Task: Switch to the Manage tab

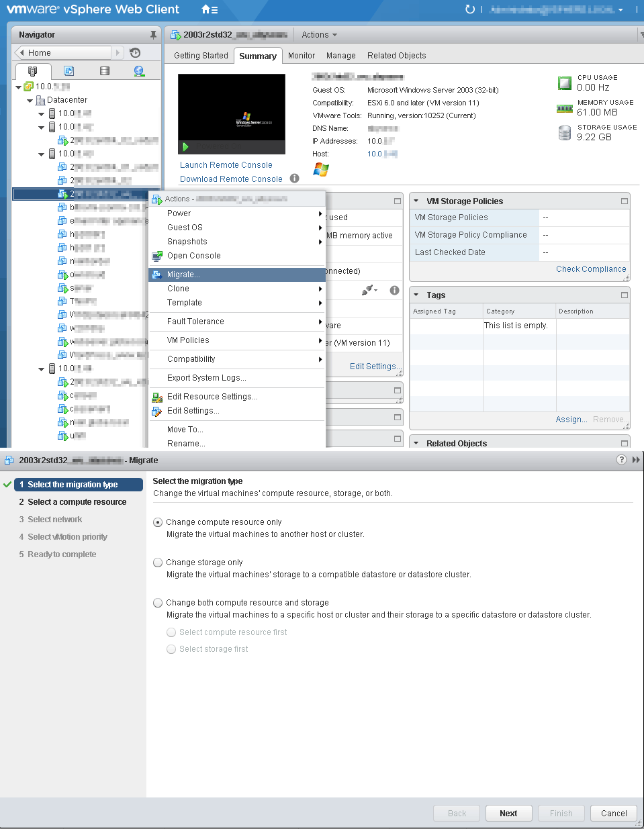Action: (341, 56)
